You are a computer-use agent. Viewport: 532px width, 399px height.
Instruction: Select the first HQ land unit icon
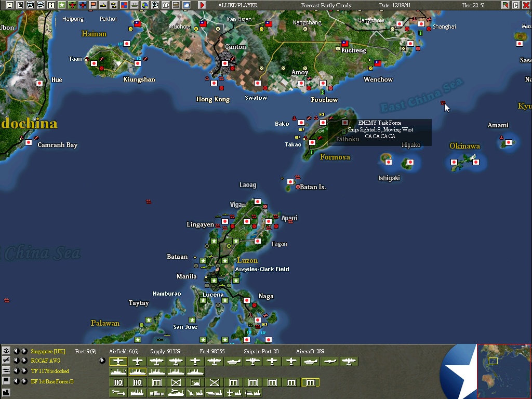click(x=118, y=382)
